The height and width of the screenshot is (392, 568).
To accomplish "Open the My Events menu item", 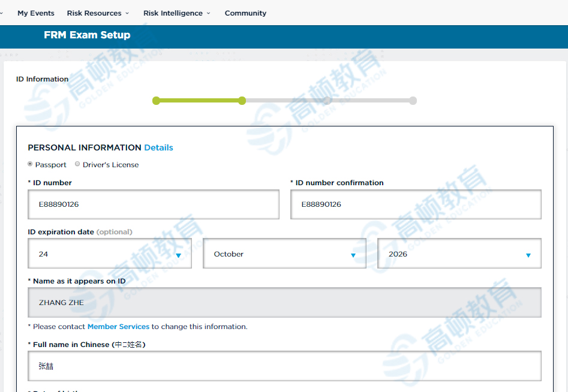I will click(36, 13).
